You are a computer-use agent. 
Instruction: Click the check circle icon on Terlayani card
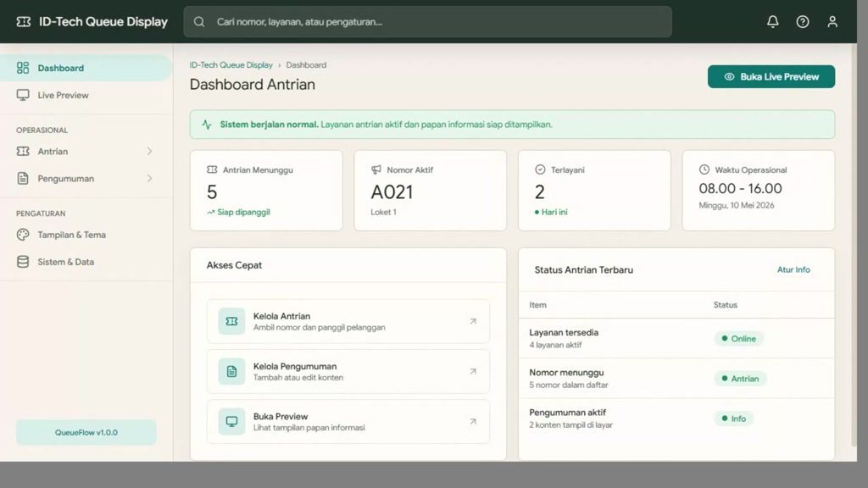540,169
